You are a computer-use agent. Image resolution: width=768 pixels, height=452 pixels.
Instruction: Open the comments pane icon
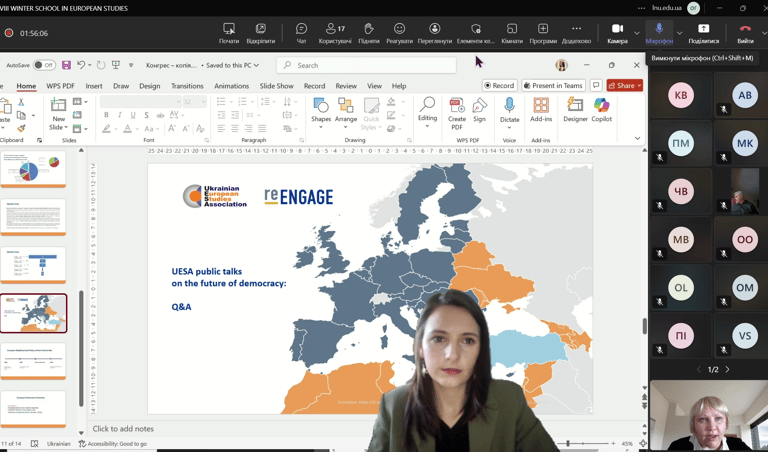tap(596, 85)
